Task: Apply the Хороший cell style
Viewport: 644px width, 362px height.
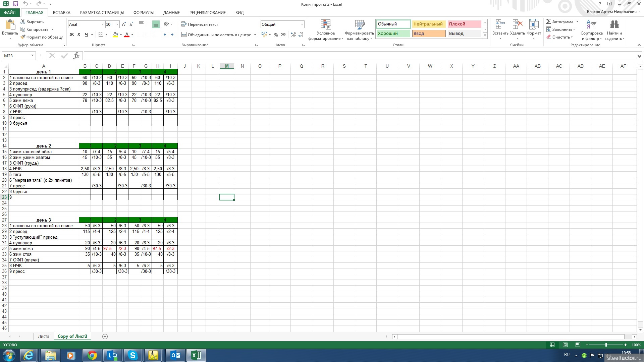Action: [393, 34]
